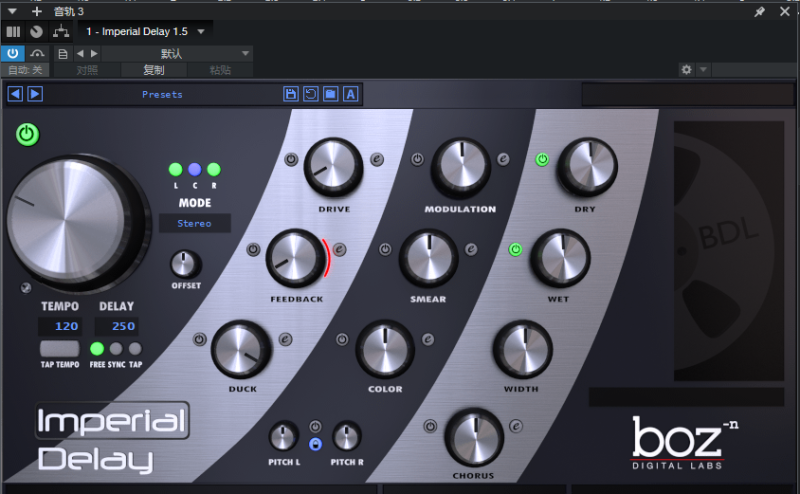Disable the Dry signal power toggle

(542, 159)
